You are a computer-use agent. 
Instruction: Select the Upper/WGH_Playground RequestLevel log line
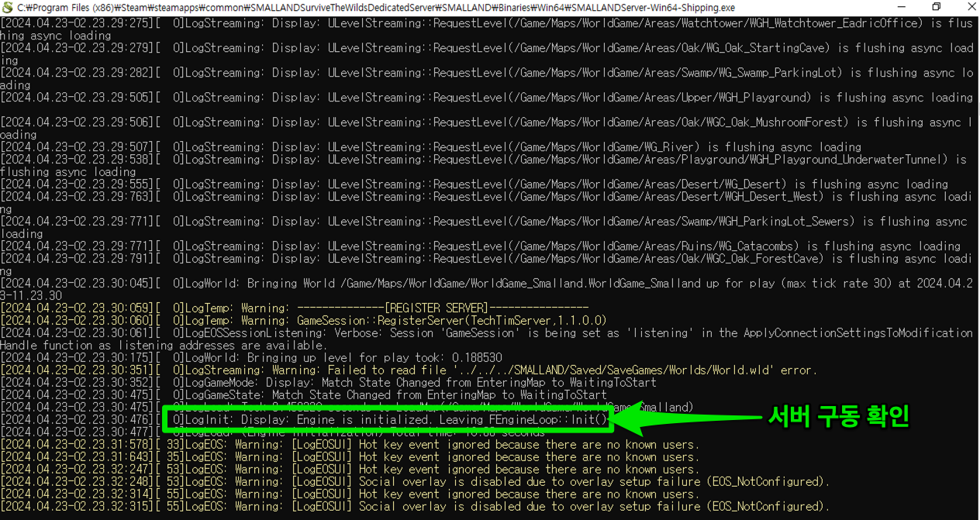[487, 98]
